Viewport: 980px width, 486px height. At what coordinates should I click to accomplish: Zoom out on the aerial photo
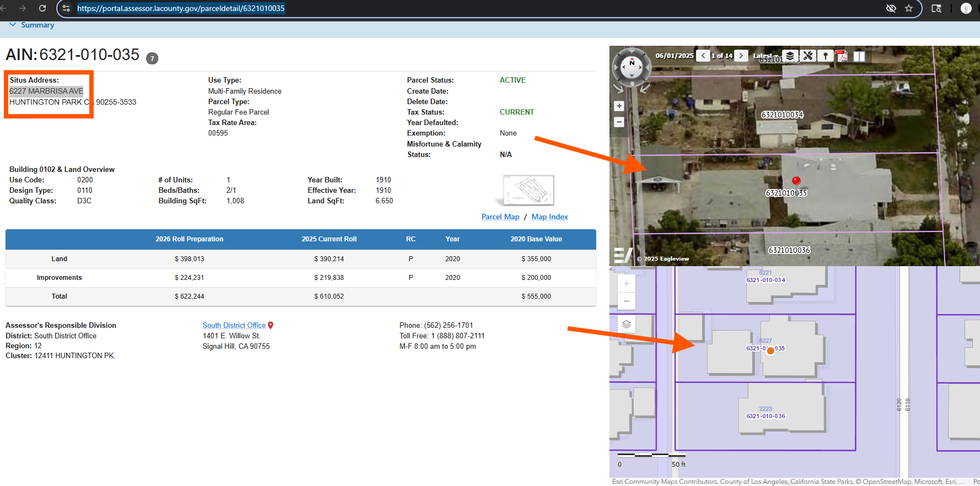[x=619, y=122]
